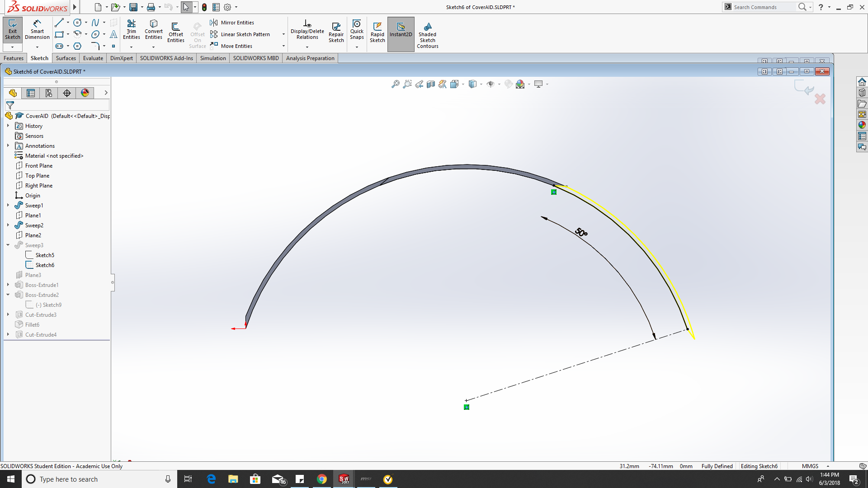Open the Appearances task pane tab

pos(862,125)
